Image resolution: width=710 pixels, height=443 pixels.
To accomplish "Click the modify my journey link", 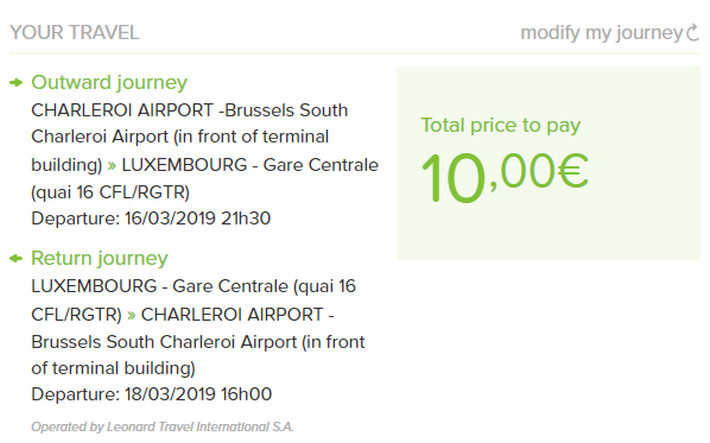I will [x=600, y=33].
